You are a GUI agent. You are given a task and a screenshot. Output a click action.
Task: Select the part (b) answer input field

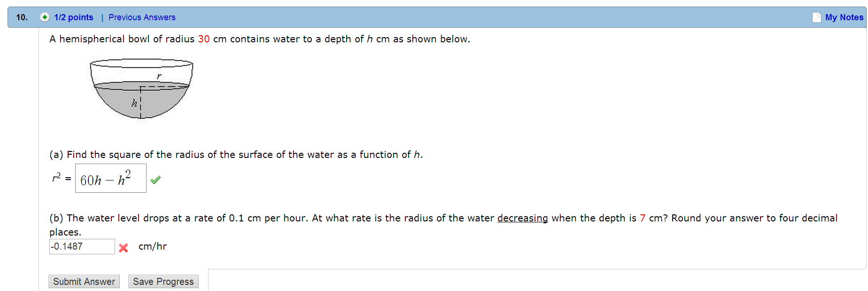click(x=82, y=246)
